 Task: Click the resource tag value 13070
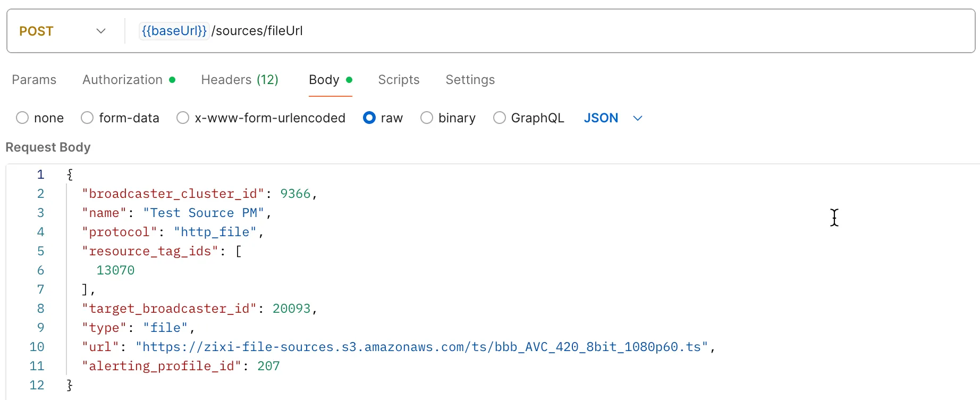pyautogui.click(x=115, y=270)
